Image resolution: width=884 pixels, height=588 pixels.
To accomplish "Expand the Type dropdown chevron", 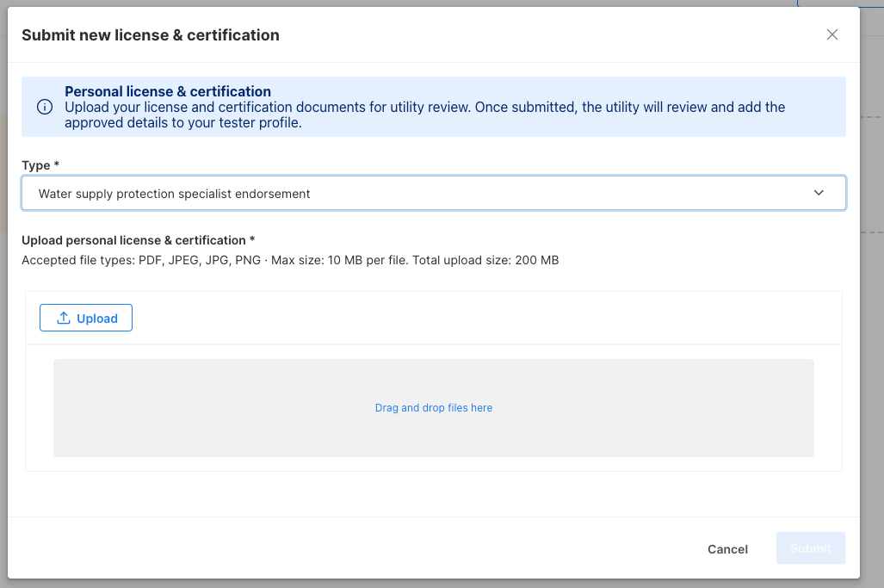I will coord(819,193).
